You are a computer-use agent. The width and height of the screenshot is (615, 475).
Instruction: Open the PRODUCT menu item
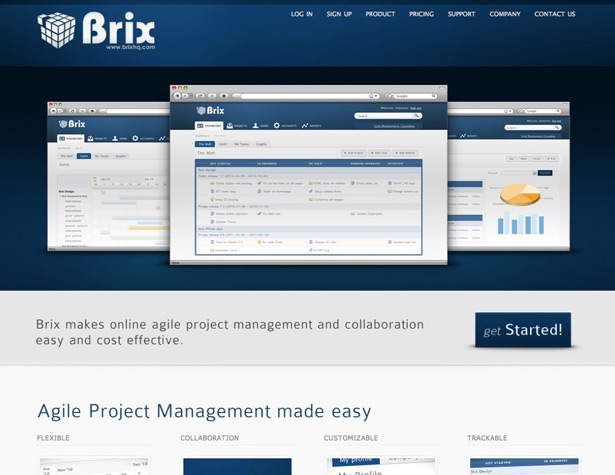(380, 14)
